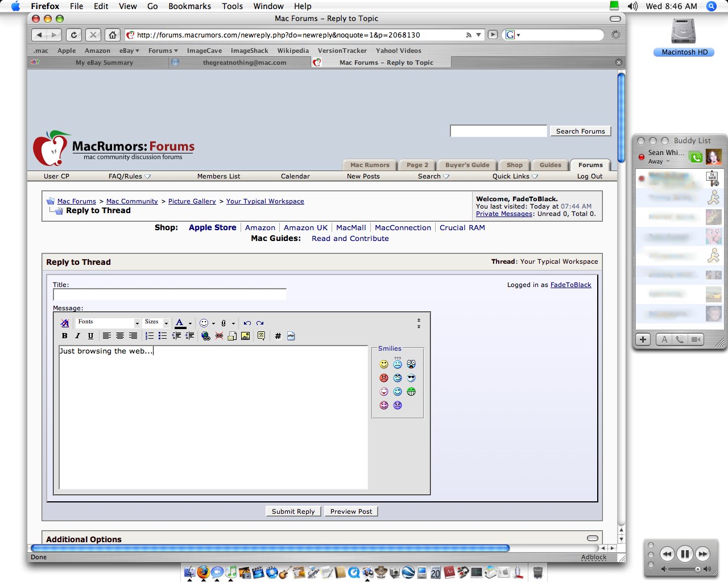Open the Guides site tab
This screenshot has width=728, height=582.
pos(550,165)
